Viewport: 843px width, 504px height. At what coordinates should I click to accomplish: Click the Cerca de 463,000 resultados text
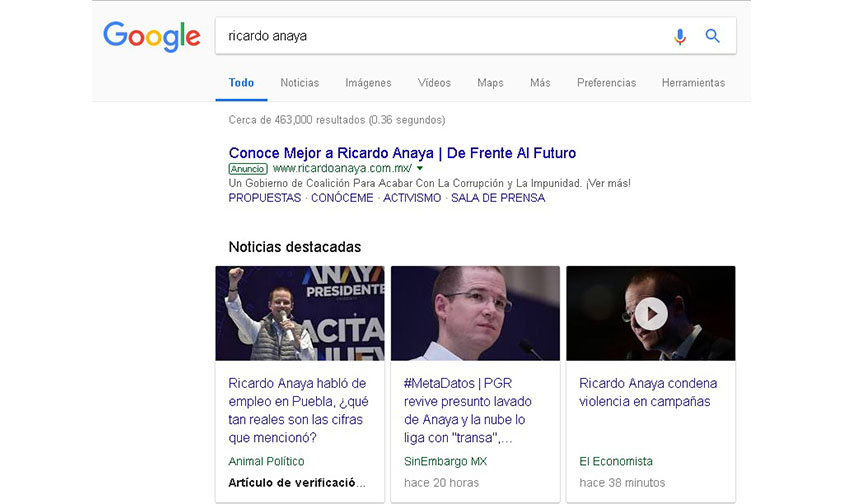click(337, 120)
